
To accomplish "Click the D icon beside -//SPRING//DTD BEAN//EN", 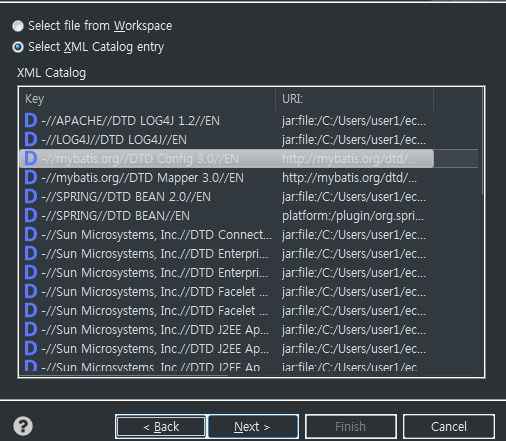I will tap(31, 215).
